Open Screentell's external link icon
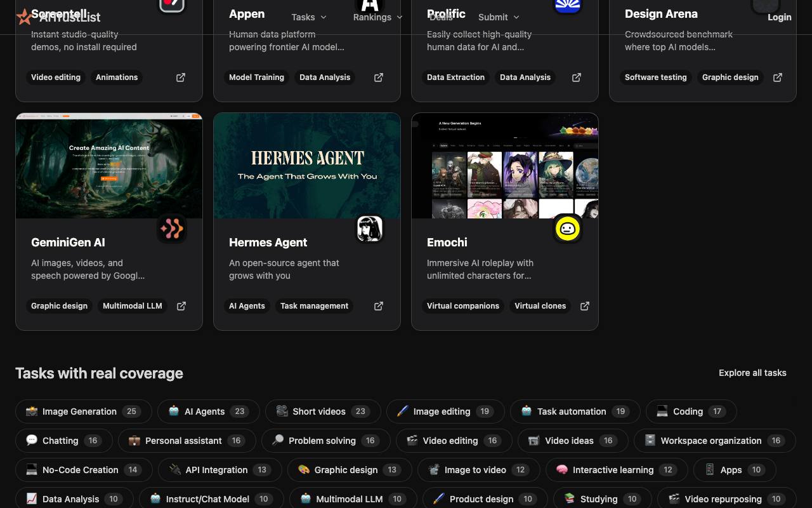 [181, 77]
